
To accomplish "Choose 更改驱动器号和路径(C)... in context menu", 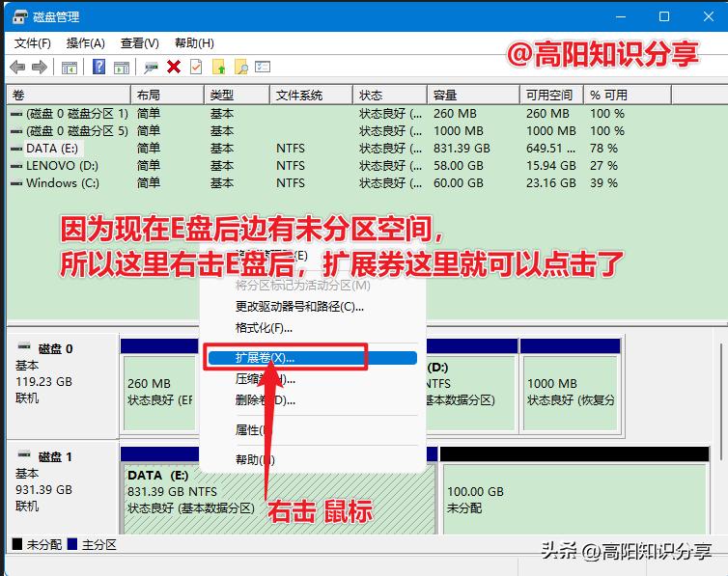I will pyautogui.click(x=313, y=307).
